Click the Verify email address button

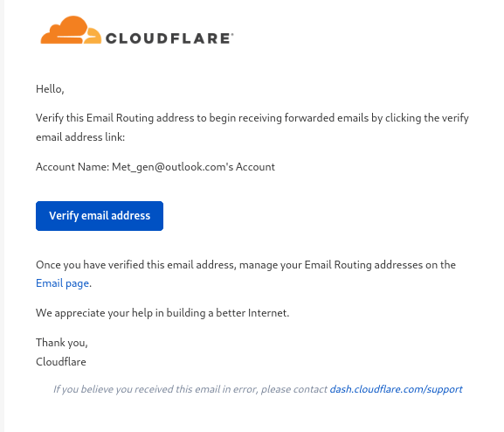point(100,216)
